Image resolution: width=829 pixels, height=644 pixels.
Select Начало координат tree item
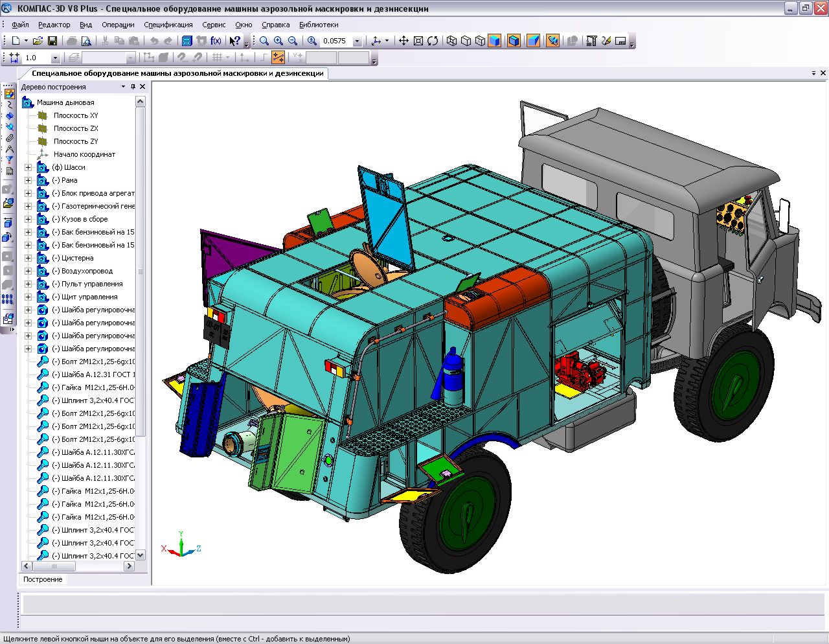(84, 154)
